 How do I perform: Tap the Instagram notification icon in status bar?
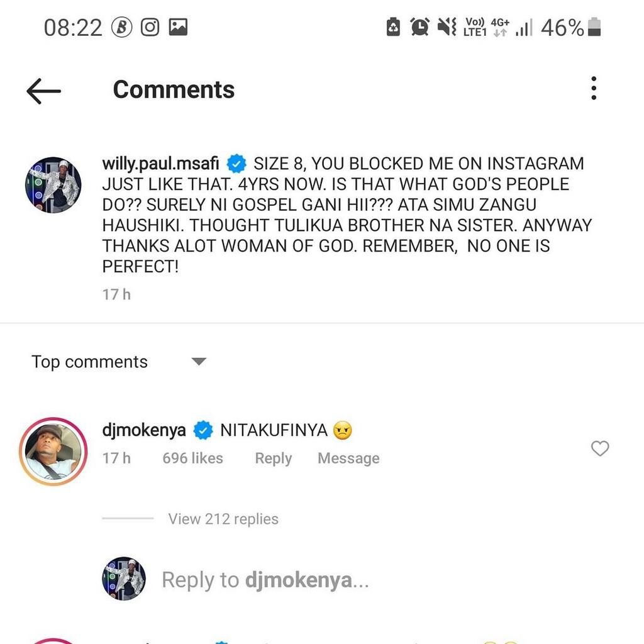150,27
